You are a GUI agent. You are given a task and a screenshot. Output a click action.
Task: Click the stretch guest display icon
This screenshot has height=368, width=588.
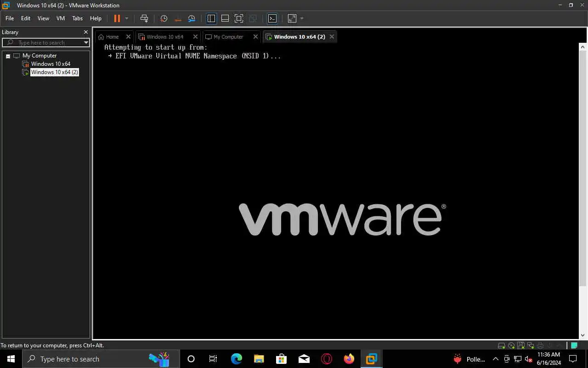[292, 18]
